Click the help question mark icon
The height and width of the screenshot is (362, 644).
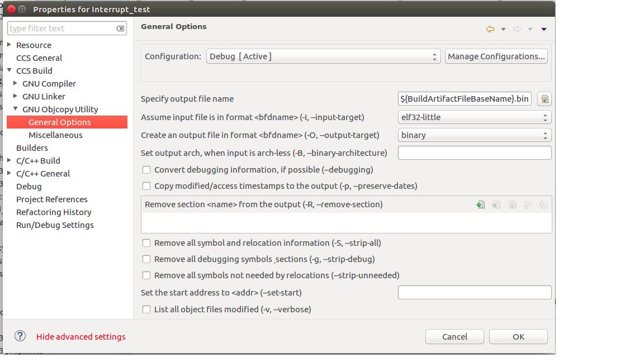[x=20, y=336]
